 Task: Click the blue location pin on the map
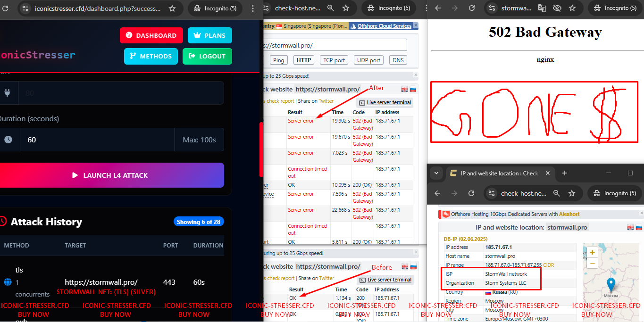pyautogui.click(x=611, y=285)
